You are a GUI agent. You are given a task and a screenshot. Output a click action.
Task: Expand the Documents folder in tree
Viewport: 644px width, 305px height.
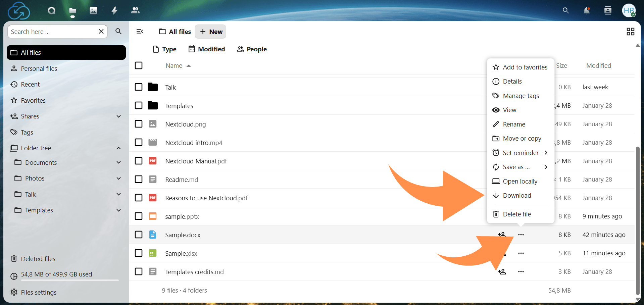tap(118, 162)
